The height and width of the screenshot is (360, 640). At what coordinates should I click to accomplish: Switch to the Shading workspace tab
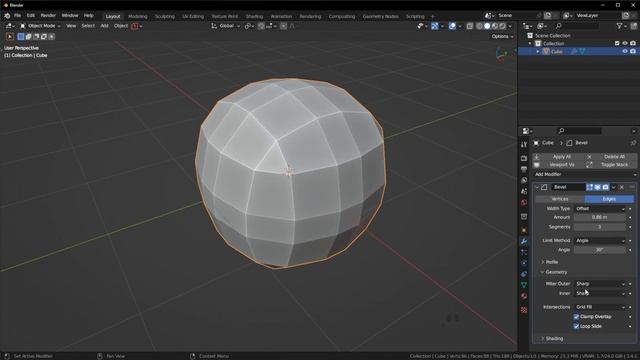[254, 16]
